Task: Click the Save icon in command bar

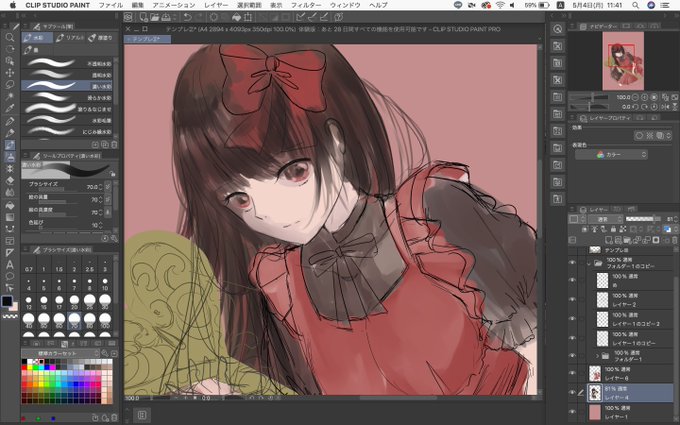Action: click(x=166, y=17)
